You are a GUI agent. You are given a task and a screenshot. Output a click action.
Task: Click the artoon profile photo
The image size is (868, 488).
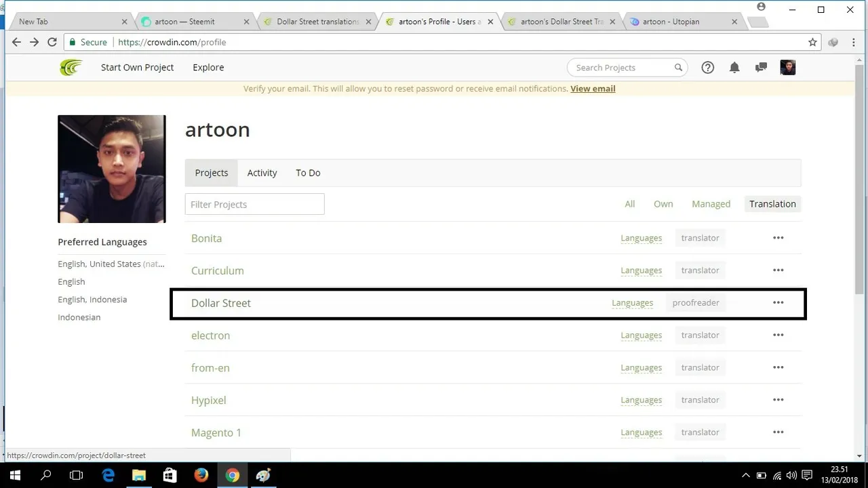click(x=112, y=169)
